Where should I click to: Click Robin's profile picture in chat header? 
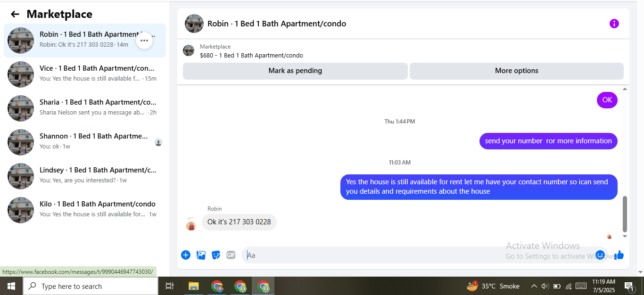[x=194, y=24]
